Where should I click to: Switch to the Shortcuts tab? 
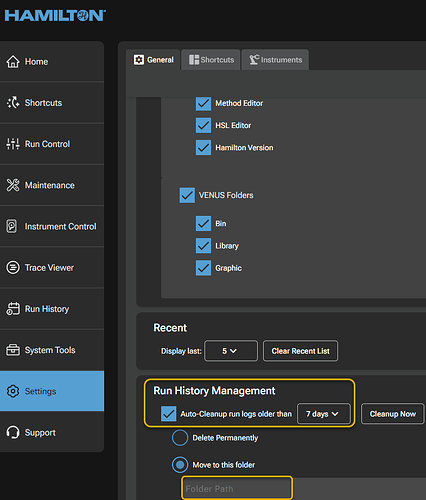point(211,60)
